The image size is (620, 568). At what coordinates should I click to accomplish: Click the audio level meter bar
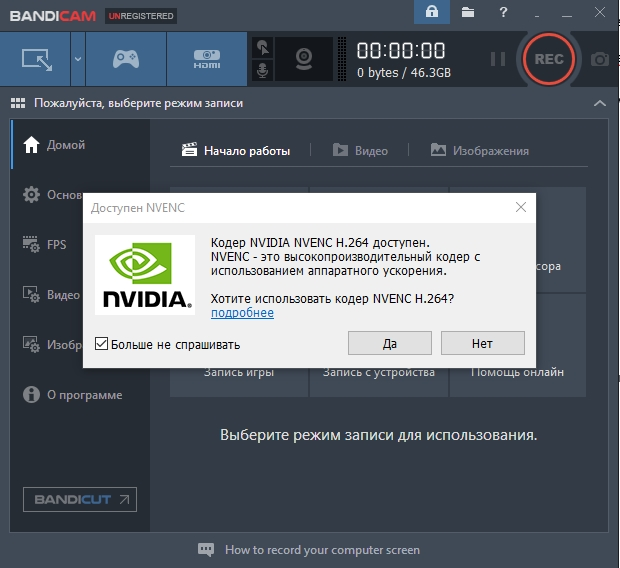coord(342,59)
